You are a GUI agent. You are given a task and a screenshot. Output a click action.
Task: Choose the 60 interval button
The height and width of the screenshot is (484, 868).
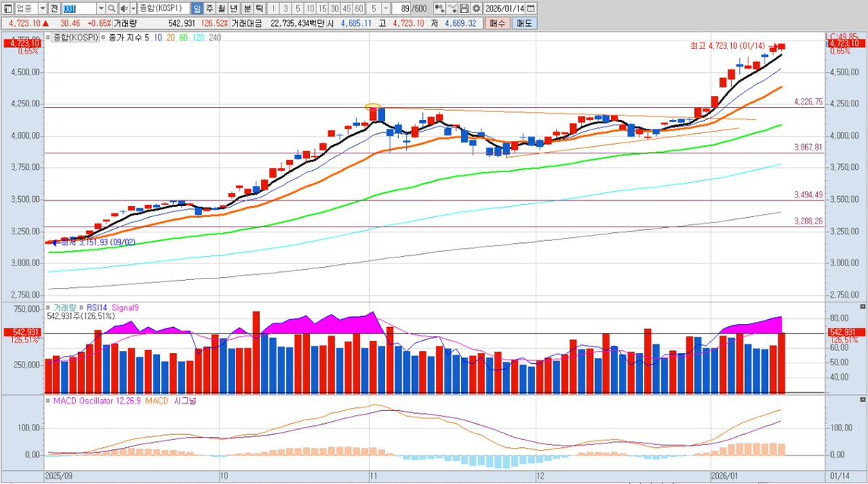click(x=359, y=8)
